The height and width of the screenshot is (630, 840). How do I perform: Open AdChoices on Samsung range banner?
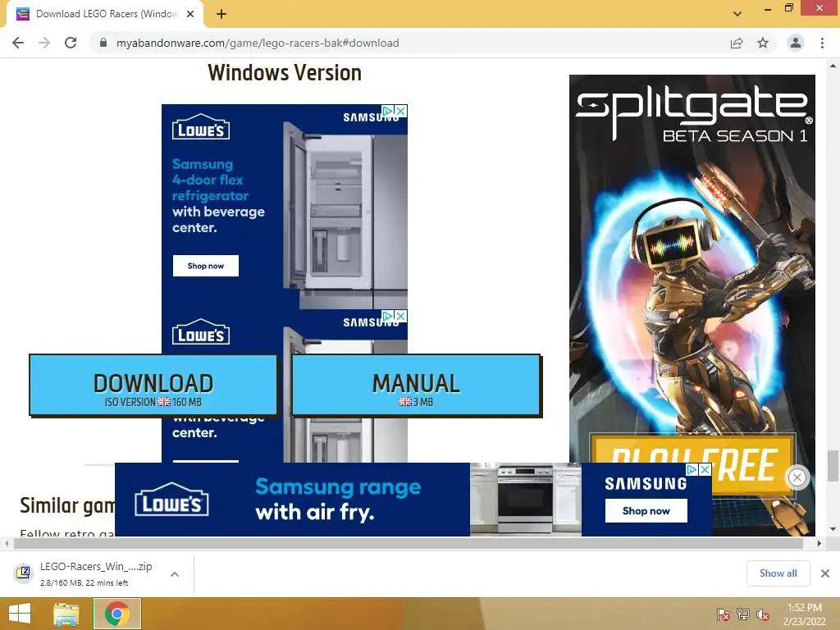tap(692, 469)
